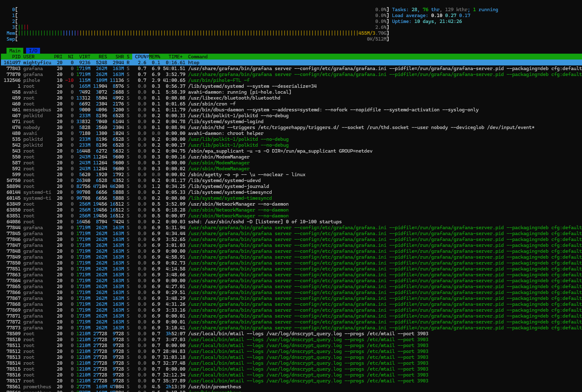Sort by VIRT column header
The width and height of the screenshot is (582, 392).
coord(84,57)
